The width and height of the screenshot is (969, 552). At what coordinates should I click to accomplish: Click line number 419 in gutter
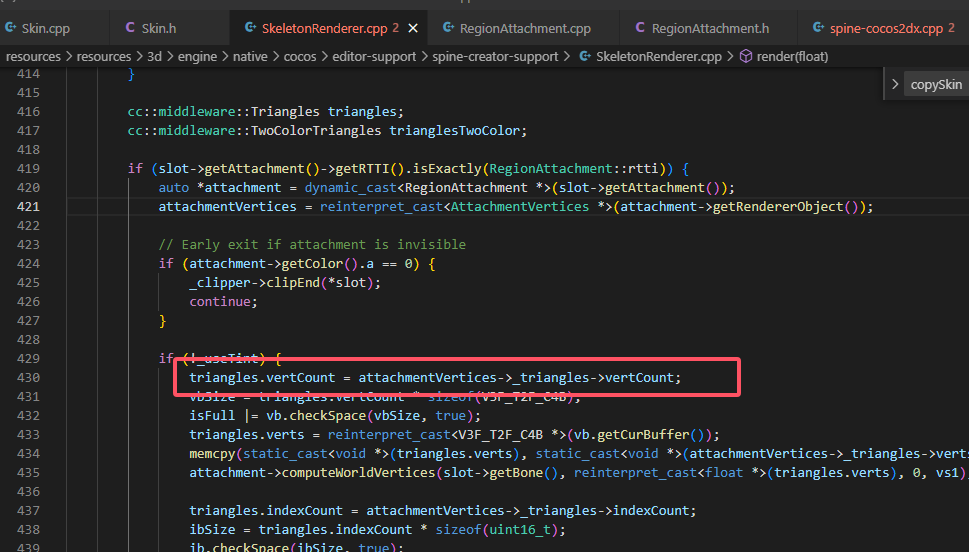point(28,169)
